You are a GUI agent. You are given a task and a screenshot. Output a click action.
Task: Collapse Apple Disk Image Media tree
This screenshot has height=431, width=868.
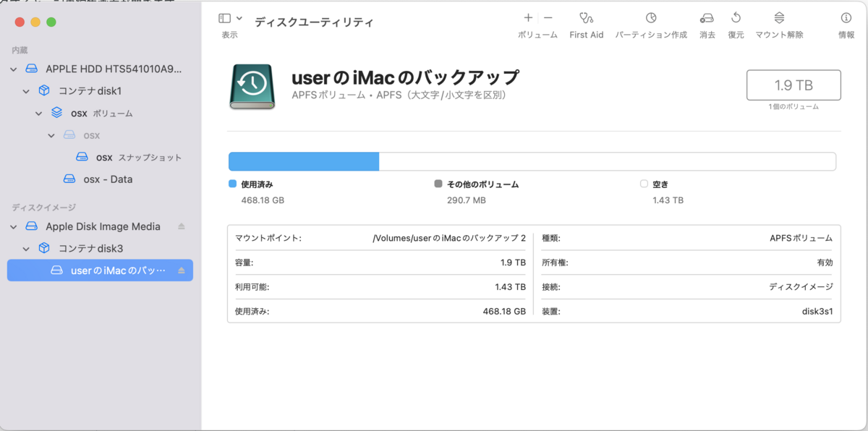tap(14, 226)
